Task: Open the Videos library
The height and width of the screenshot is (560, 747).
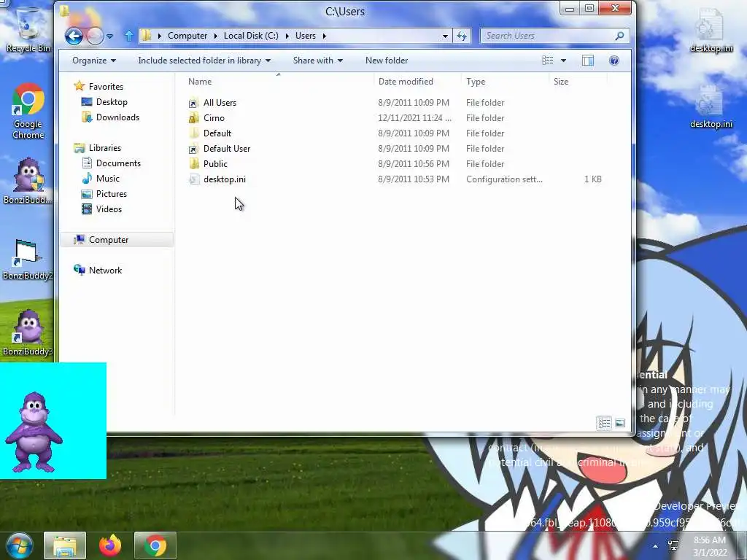Action: coord(109,209)
